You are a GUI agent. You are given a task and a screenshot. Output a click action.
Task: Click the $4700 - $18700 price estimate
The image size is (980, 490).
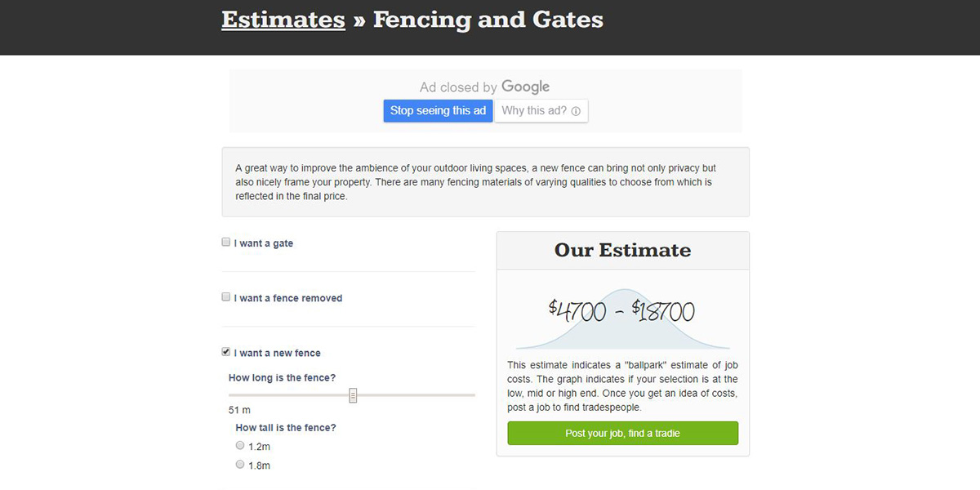pos(621,311)
